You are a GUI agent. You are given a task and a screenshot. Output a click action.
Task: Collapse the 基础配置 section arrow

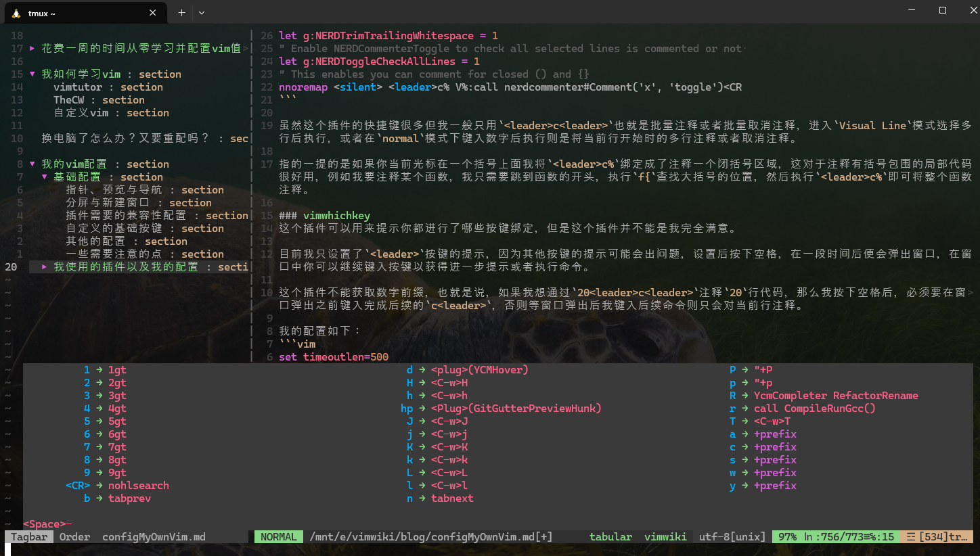(45, 177)
